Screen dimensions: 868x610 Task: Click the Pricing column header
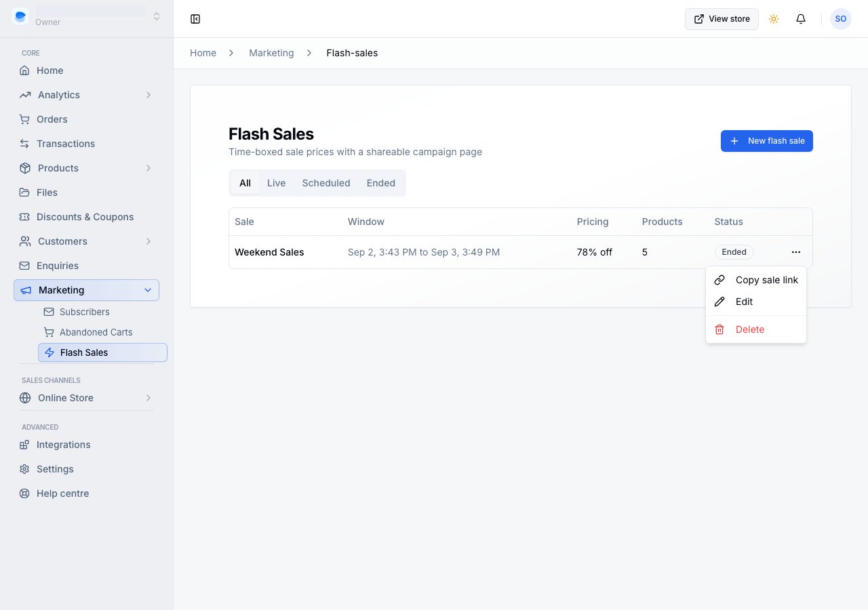(593, 222)
